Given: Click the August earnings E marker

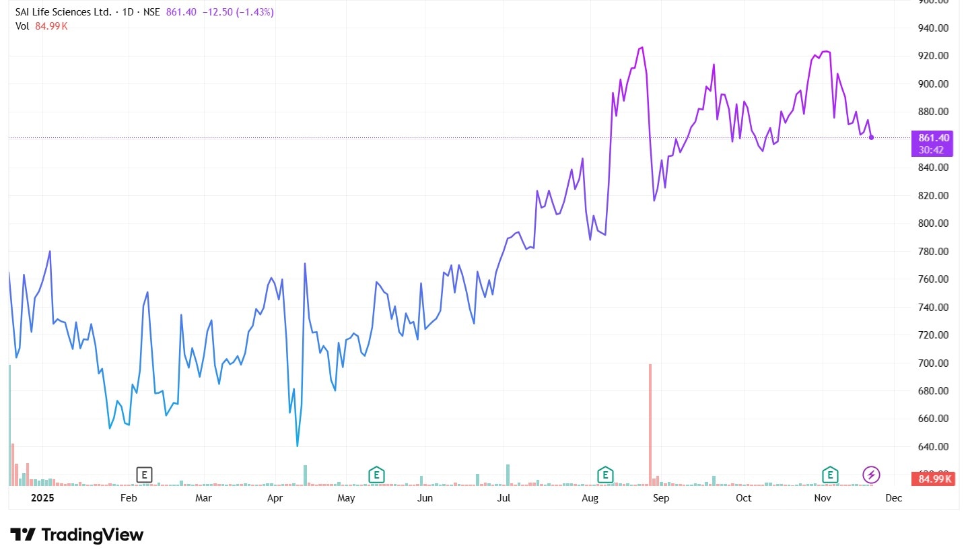Looking at the screenshot, I should [606, 475].
